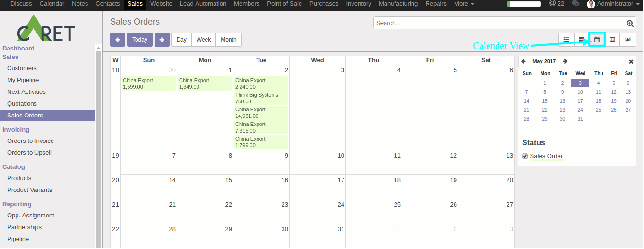The image size is (644, 249).
Task: Switch to calendar view icon
Action: 597,40
